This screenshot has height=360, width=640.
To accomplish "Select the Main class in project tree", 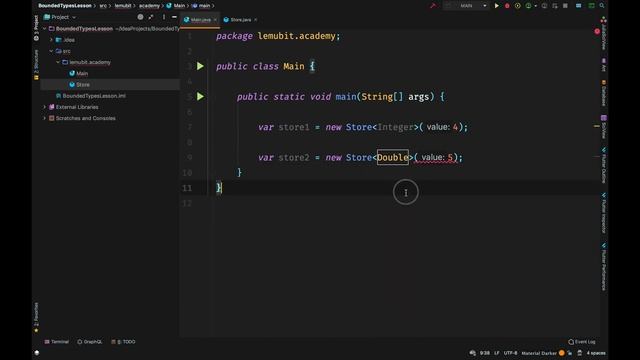I will pos(78,73).
